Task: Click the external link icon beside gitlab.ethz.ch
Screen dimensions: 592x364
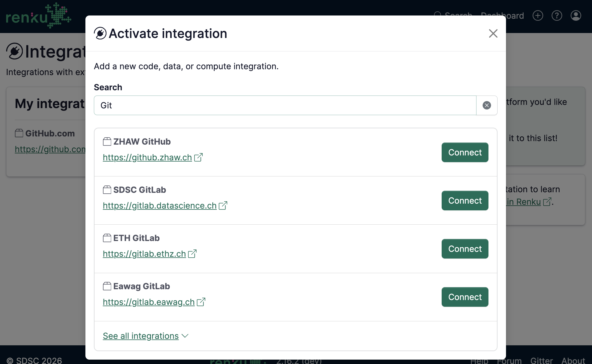Action: pos(192,254)
